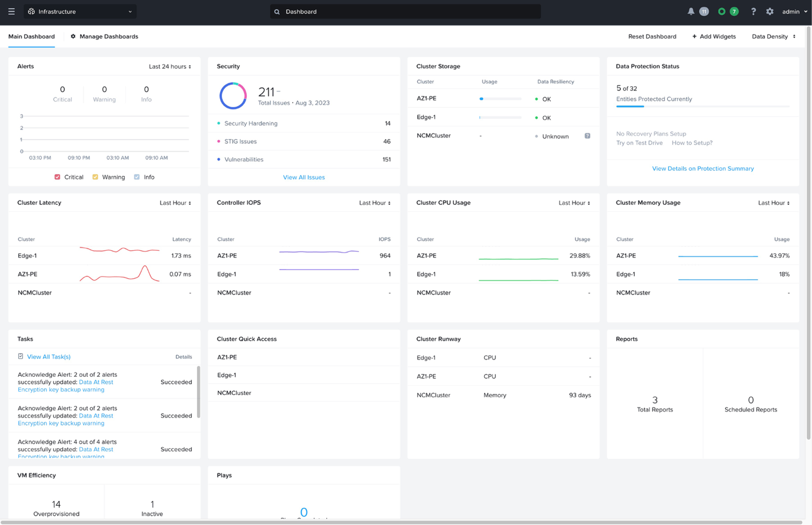Click the tasks count badge showing 7

(734, 11)
